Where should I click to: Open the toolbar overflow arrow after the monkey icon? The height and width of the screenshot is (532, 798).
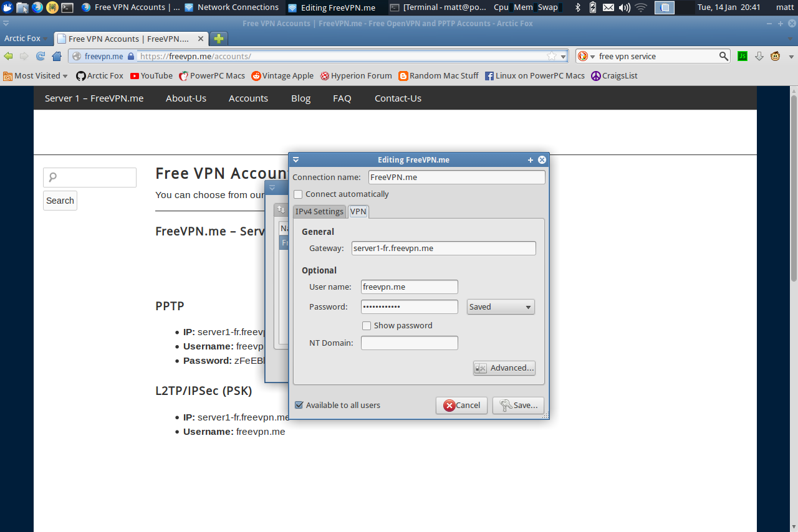click(792, 56)
